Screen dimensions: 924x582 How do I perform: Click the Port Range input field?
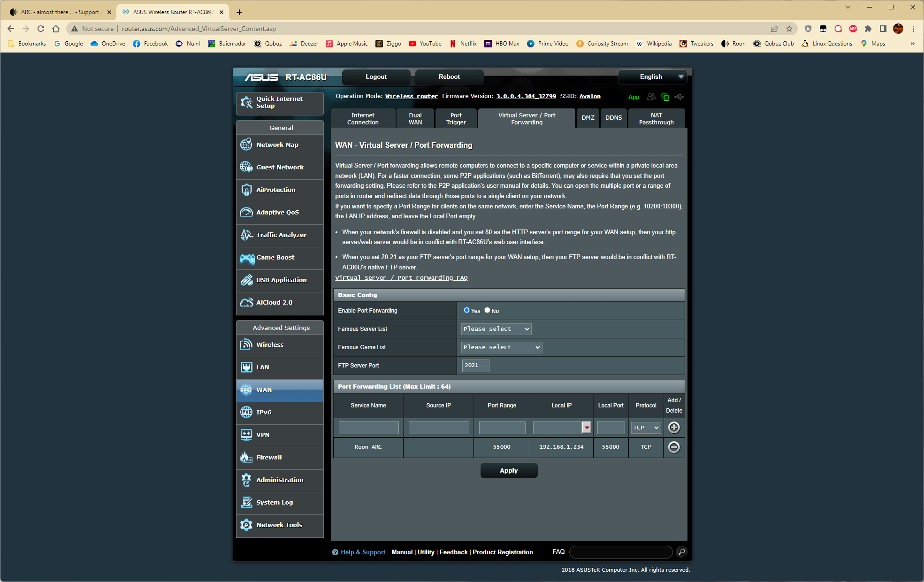(x=502, y=428)
